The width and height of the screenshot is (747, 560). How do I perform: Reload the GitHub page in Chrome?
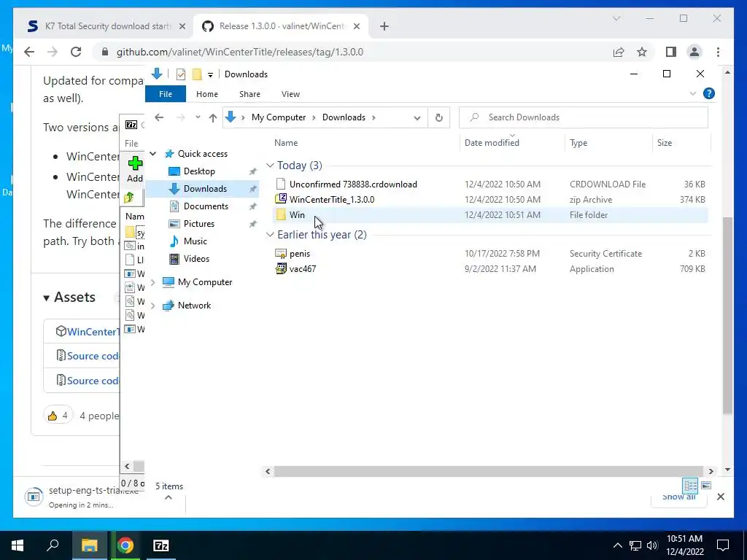[76, 52]
